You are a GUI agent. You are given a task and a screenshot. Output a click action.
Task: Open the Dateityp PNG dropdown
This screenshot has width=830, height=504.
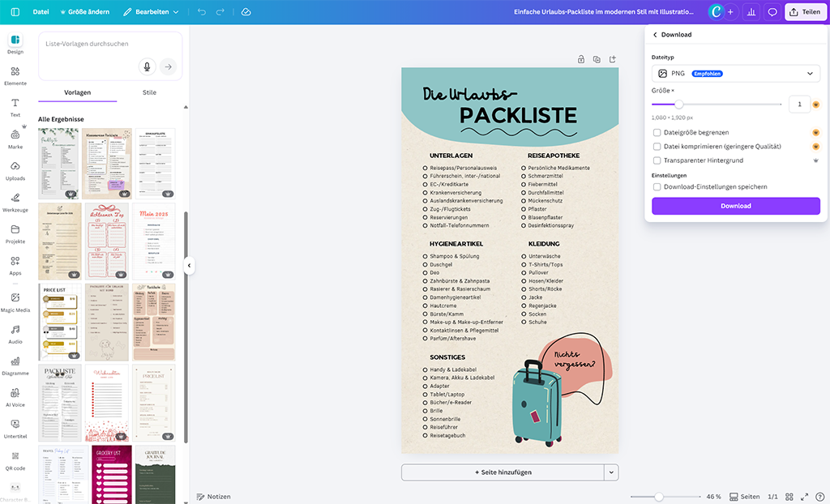(x=736, y=73)
